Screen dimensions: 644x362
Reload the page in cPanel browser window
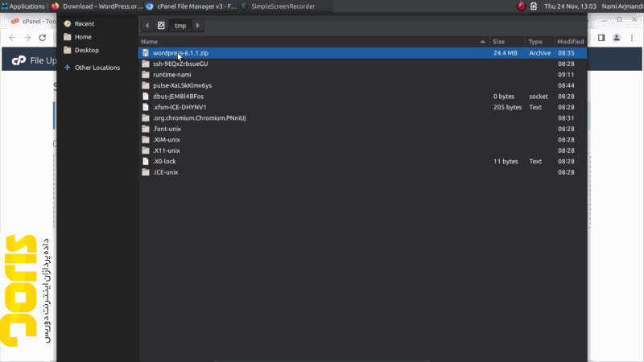click(x=43, y=38)
